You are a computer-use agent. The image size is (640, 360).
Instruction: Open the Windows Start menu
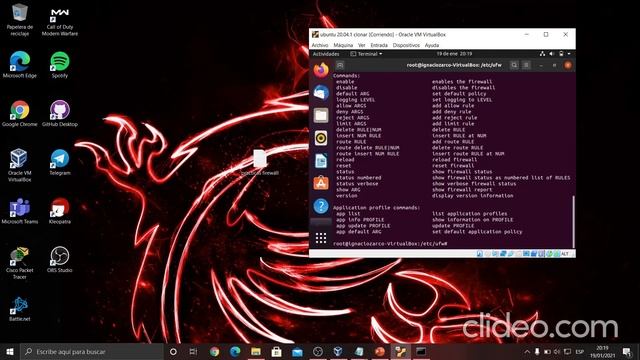(10, 351)
